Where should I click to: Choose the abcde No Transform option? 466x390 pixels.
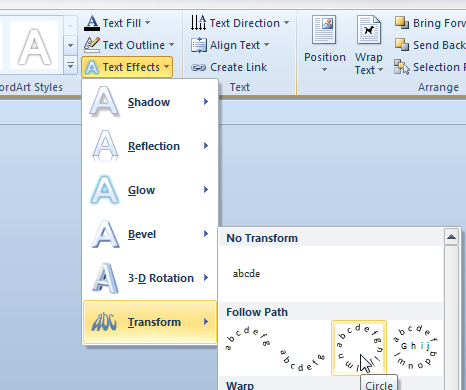pos(246,274)
